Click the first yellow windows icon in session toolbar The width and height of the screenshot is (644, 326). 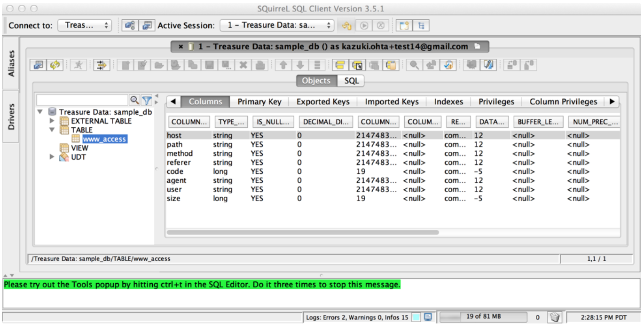coord(340,65)
